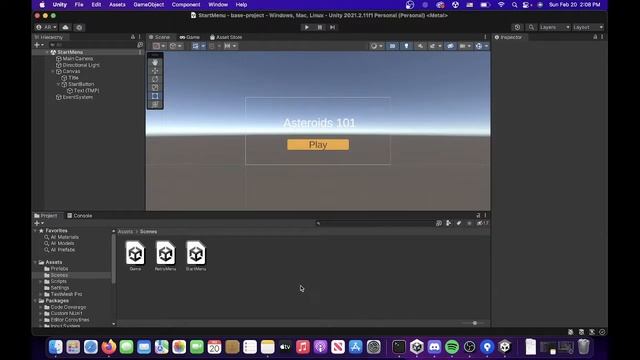
Task: Select the Rotate tool in Scene
Action: [155, 79]
